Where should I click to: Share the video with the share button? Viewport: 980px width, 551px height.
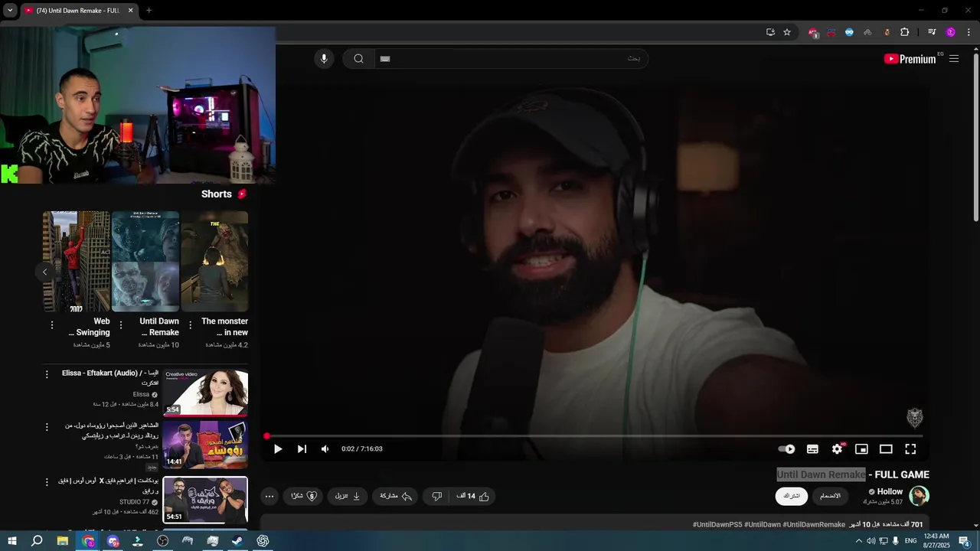coord(396,496)
